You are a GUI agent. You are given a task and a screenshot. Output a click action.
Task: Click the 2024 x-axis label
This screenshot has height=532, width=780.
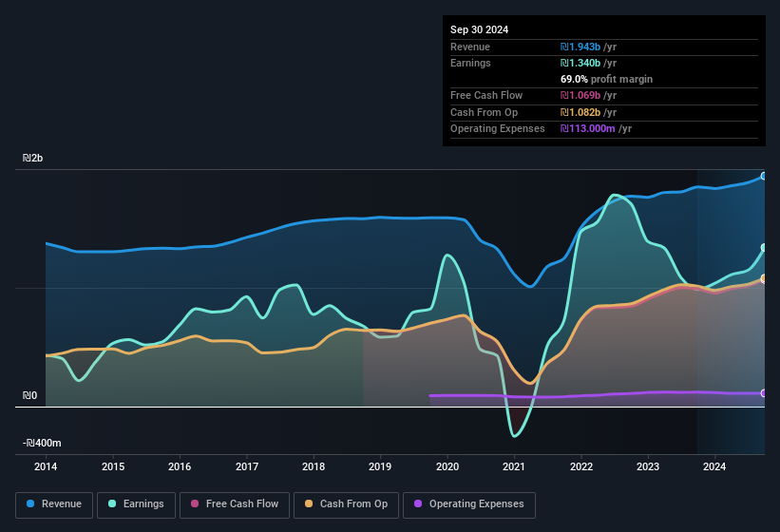pos(714,466)
